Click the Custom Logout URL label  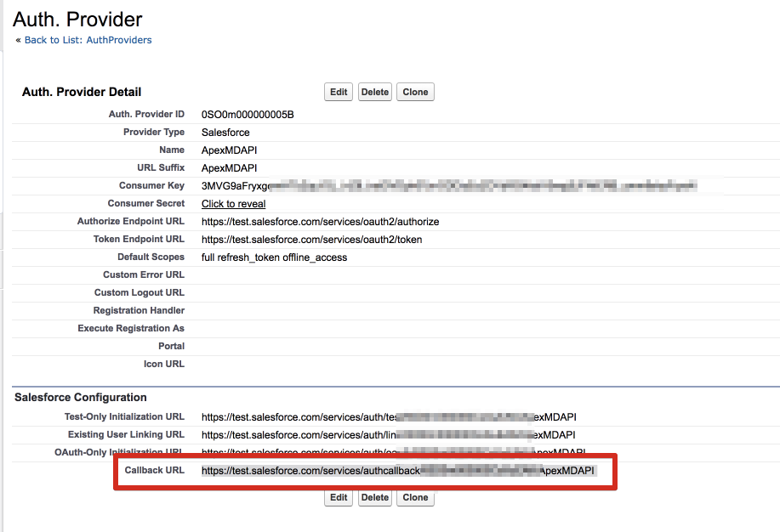[139, 293]
